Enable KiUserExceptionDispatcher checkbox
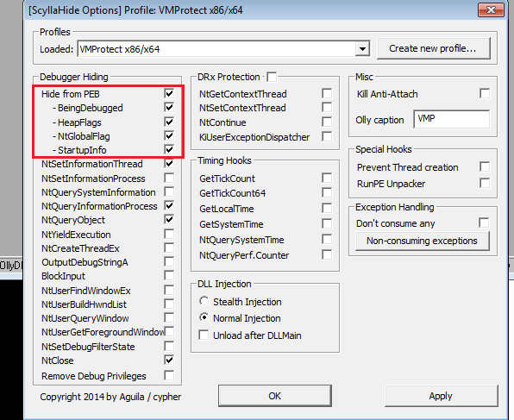 click(x=327, y=136)
